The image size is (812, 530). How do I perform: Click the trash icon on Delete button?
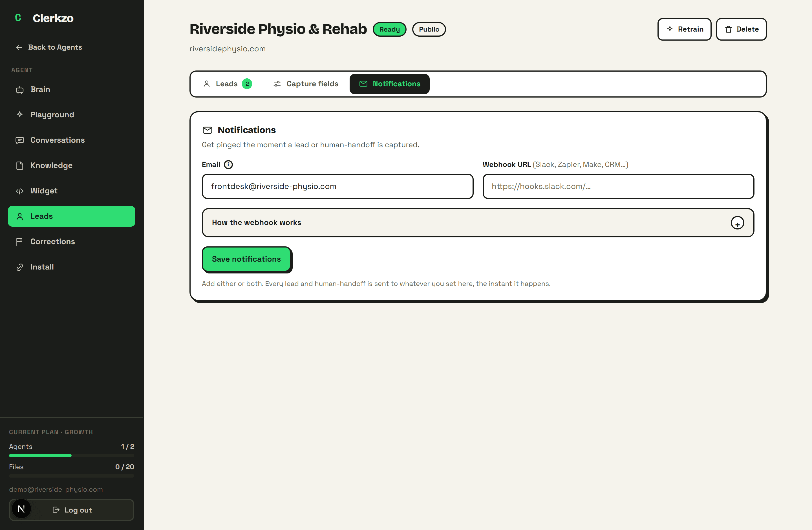coord(729,30)
